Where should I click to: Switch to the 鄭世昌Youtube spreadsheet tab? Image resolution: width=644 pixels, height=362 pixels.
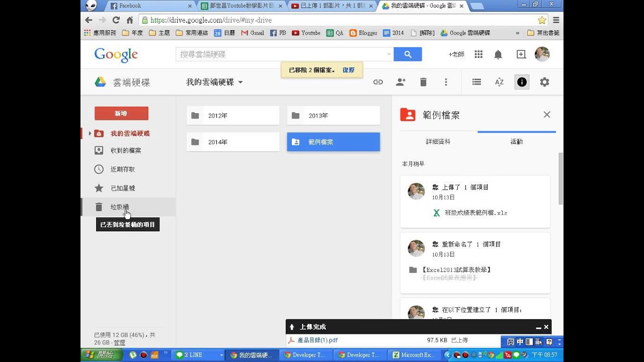(243, 6)
